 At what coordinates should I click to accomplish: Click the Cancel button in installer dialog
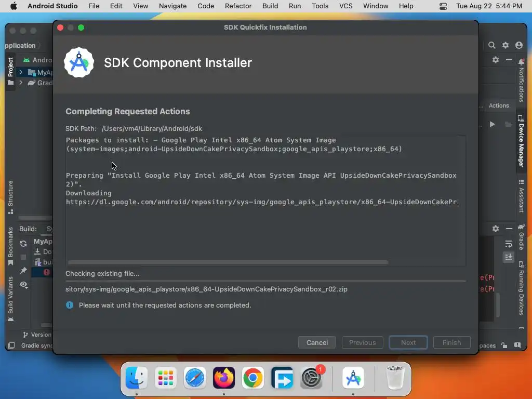(x=317, y=342)
